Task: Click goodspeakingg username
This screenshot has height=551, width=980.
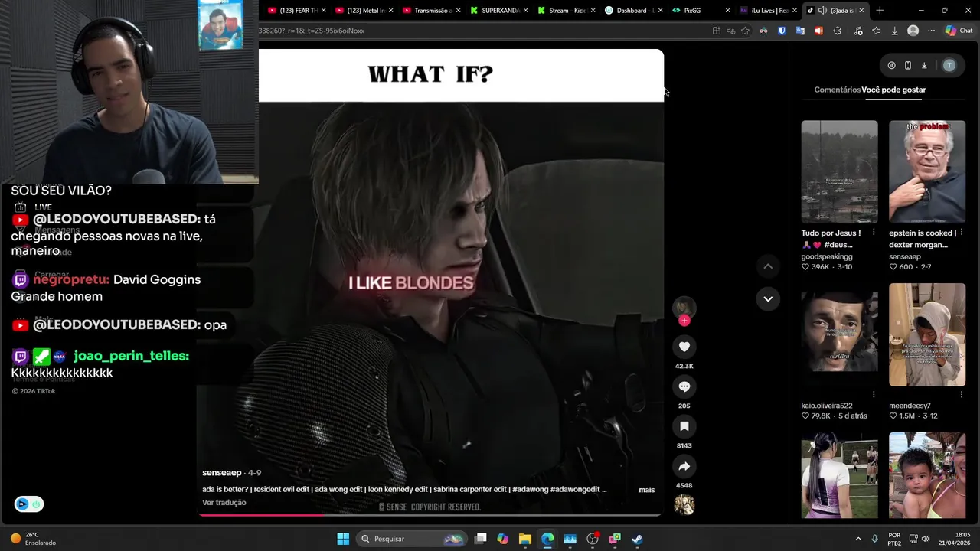Action: click(827, 257)
